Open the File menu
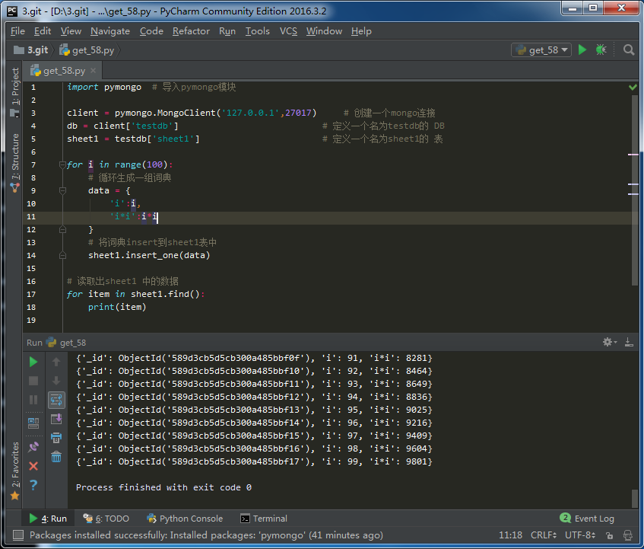The image size is (644, 549). [x=18, y=31]
